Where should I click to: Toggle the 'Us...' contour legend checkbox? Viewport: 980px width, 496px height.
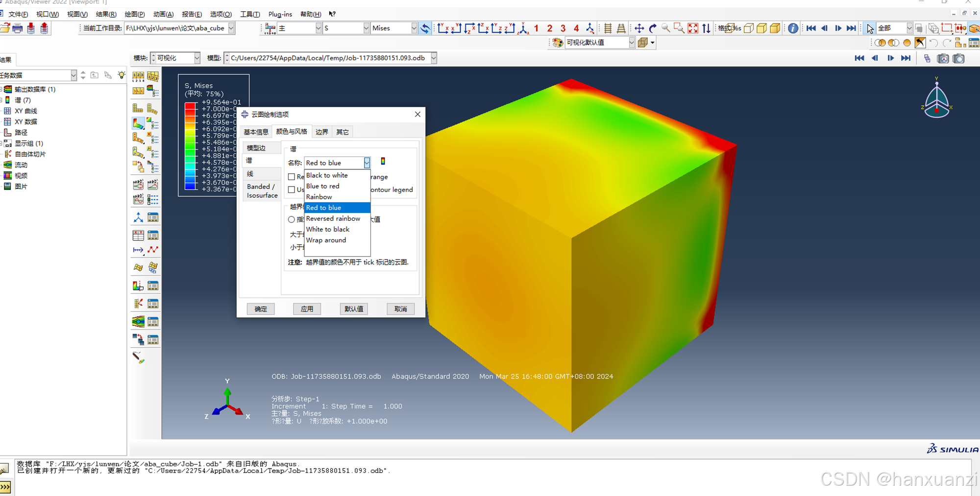point(292,189)
